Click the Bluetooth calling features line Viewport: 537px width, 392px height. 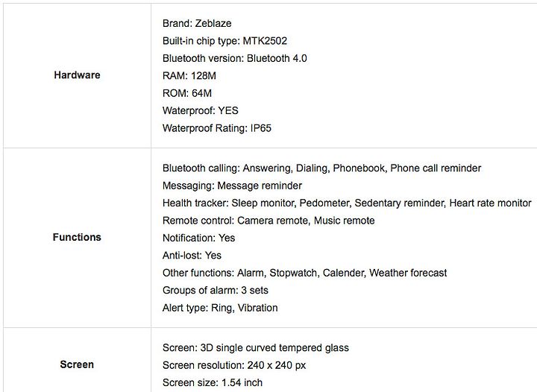tap(321, 168)
